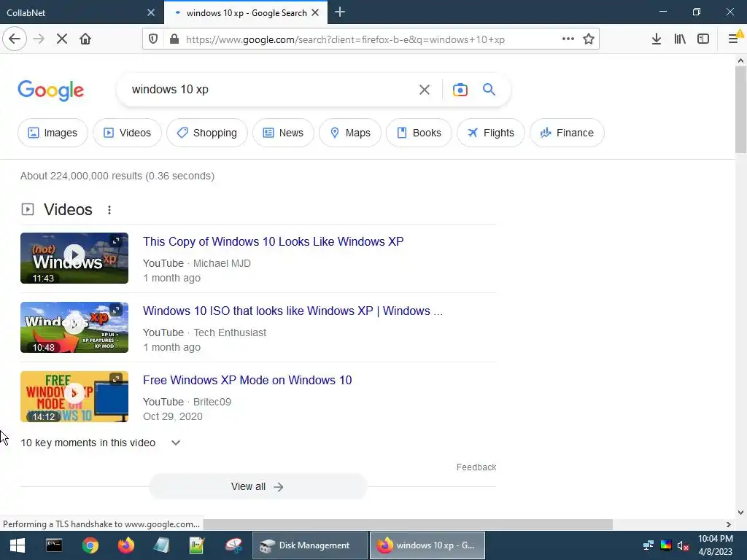Click the Google logo
Viewport: 747px width, 560px height.
[51, 90]
